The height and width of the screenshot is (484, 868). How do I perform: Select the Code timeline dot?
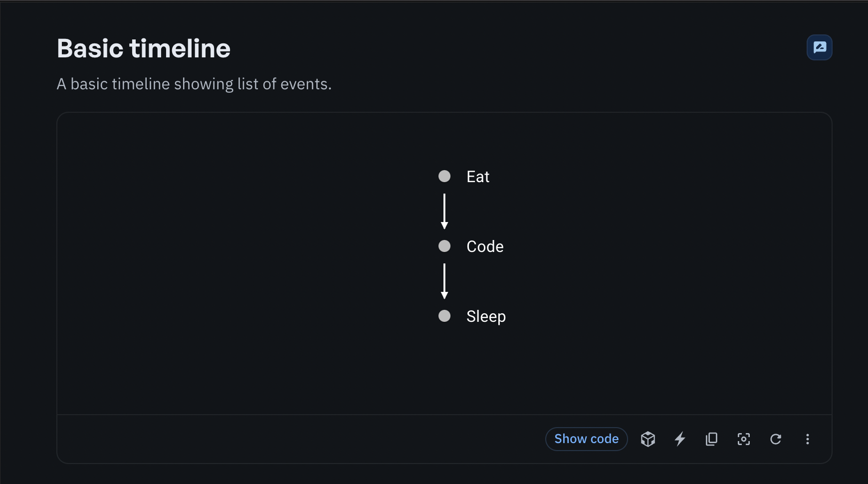(x=444, y=246)
